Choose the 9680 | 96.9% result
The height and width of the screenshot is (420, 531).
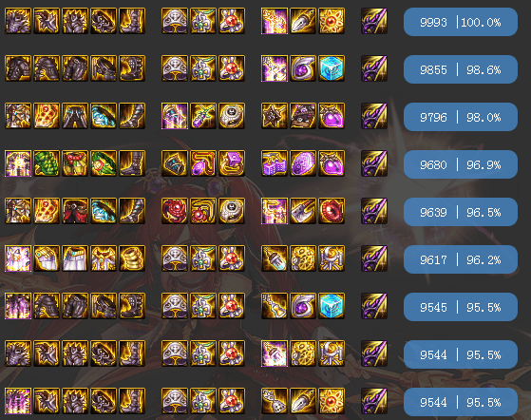point(460,164)
